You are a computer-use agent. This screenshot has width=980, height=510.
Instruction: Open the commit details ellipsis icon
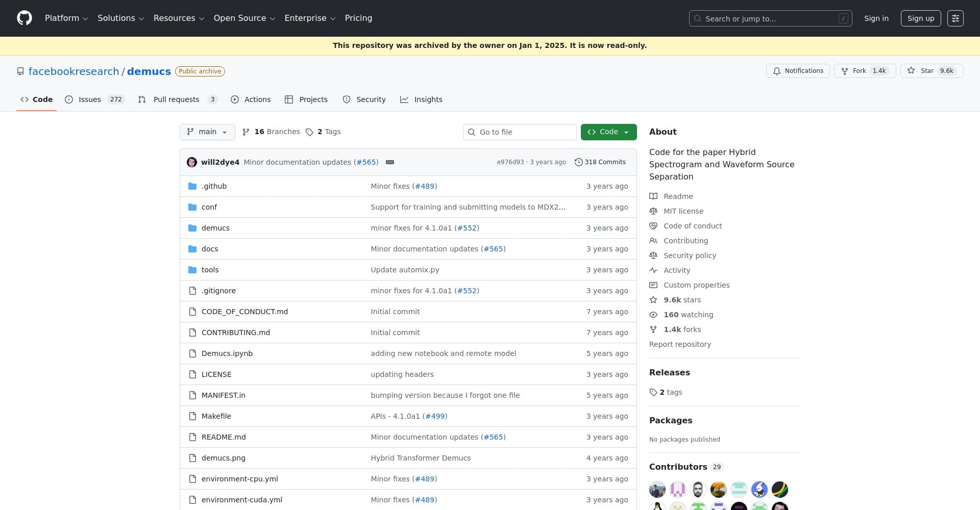pyautogui.click(x=390, y=162)
